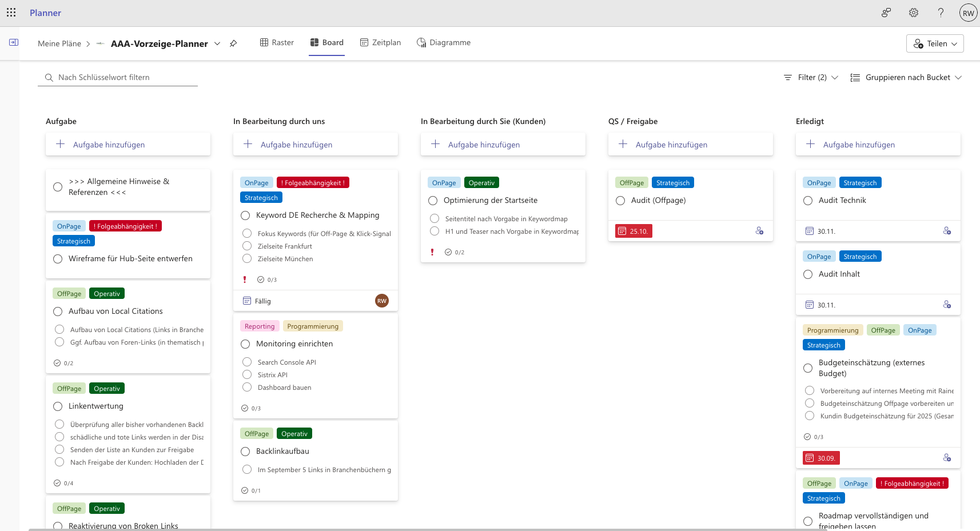
Task: Switch to the Raster view tab
Action: (x=277, y=42)
